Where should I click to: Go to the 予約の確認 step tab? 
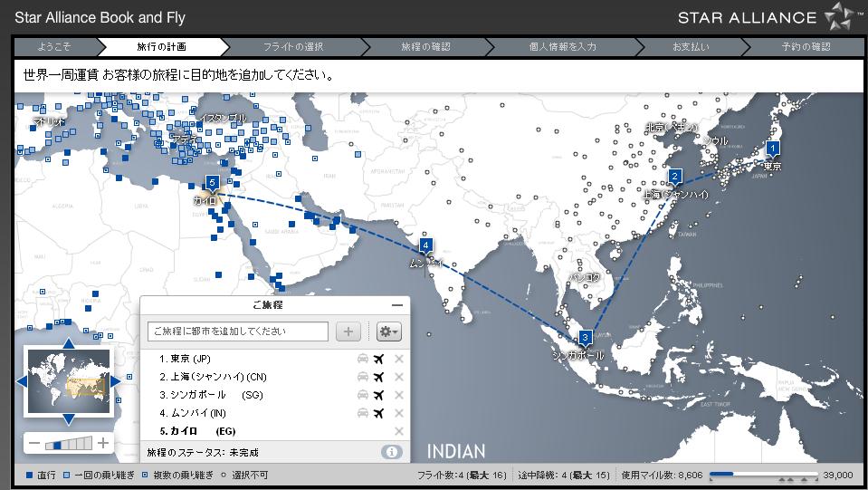(806, 47)
